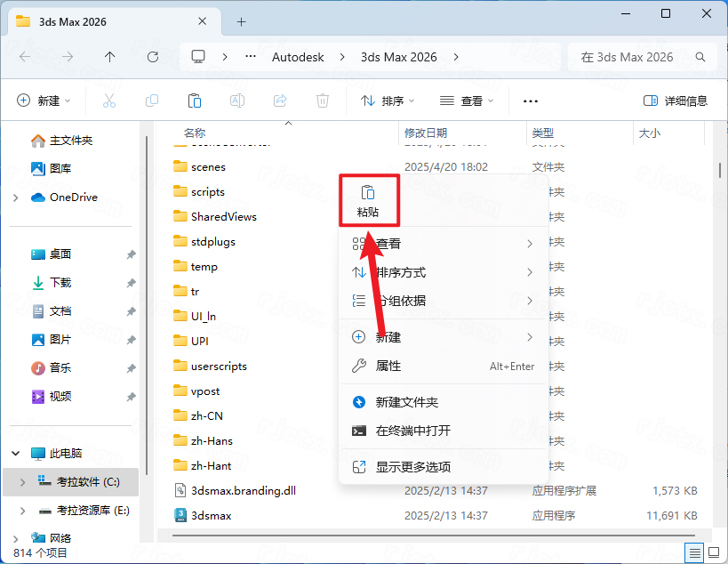Collapse the 此电脑 tree node
Viewport: 728px width, 564px height.
click(16, 454)
